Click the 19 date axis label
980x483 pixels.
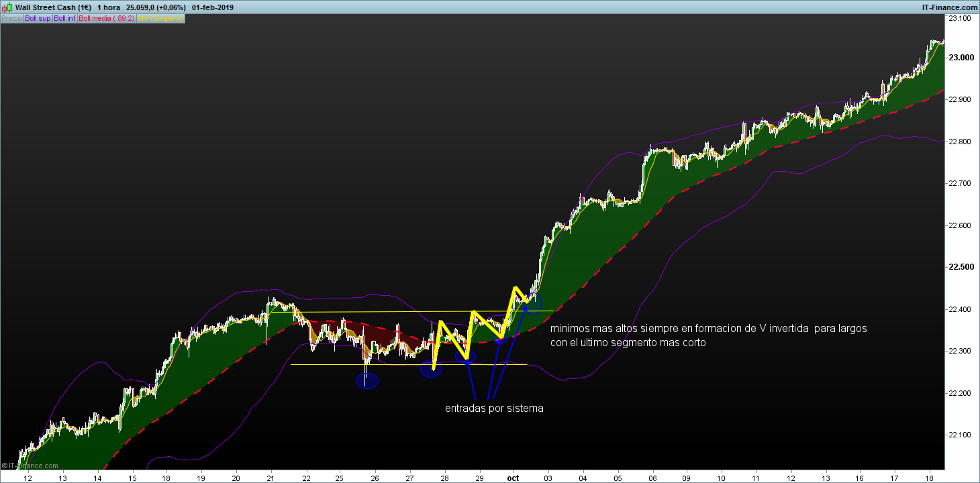201,478
